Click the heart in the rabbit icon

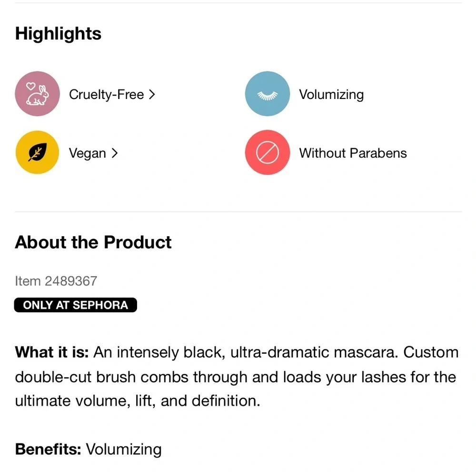pos(30,86)
